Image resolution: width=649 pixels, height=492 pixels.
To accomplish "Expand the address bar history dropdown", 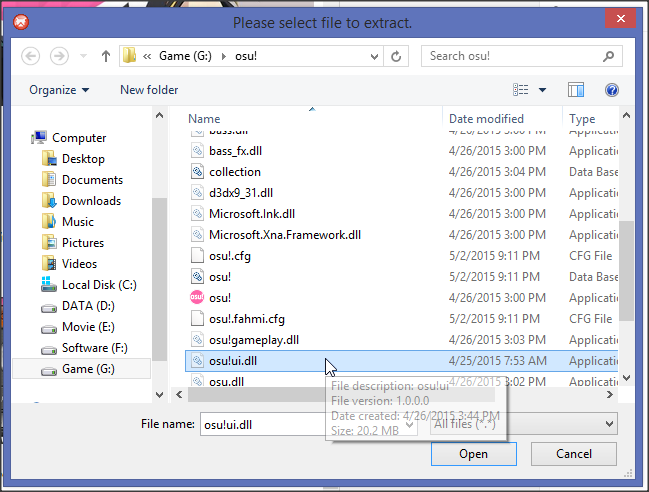I will pos(374,56).
